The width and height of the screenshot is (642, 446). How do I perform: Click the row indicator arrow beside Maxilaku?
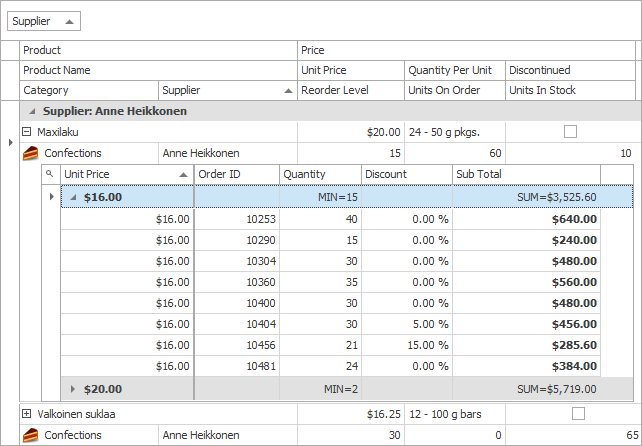pyautogui.click(x=10, y=142)
